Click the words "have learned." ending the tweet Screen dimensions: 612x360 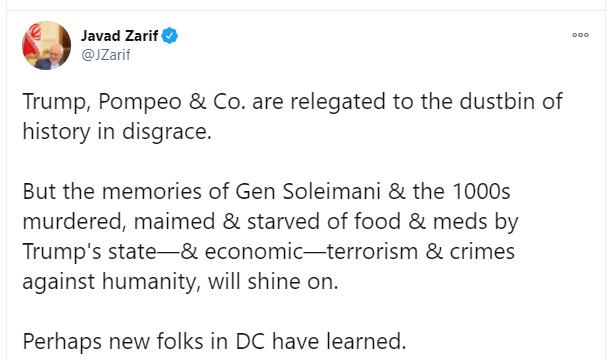coord(339,341)
